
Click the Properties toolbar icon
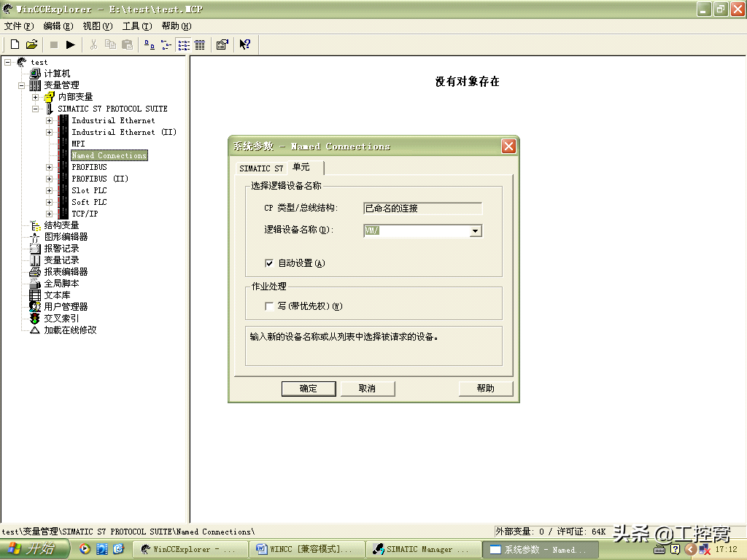(x=222, y=44)
